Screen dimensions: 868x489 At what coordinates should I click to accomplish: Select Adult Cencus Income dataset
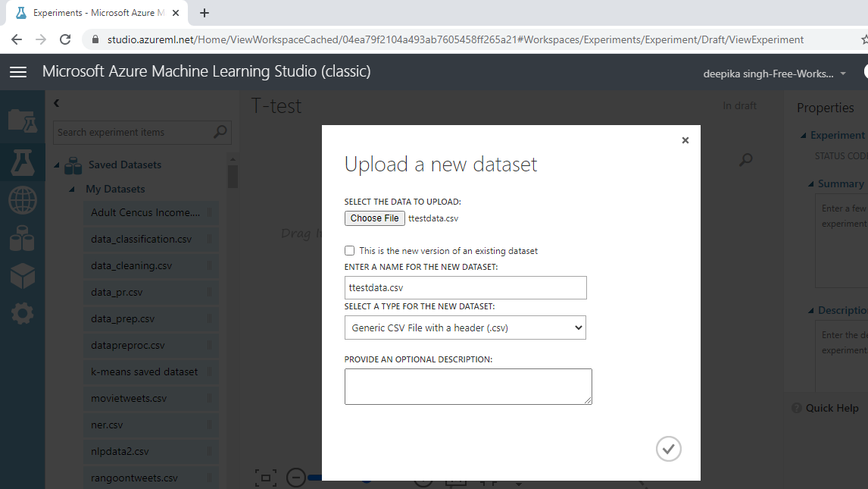click(151, 212)
